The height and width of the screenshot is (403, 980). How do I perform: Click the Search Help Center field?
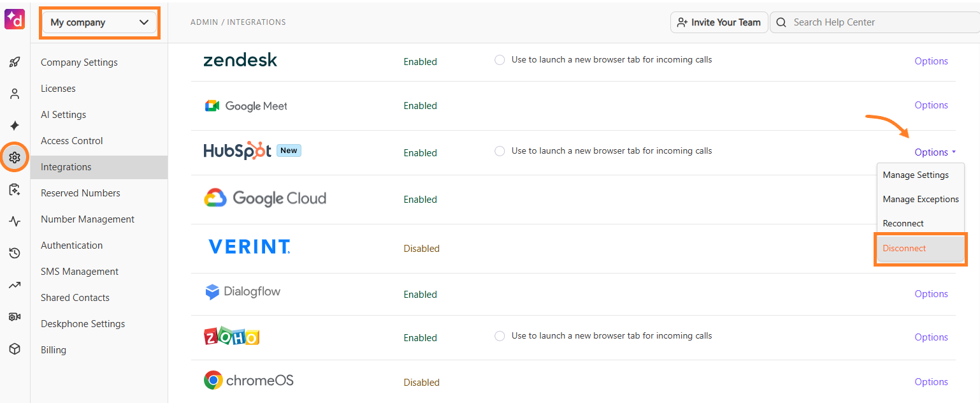coord(875,22)
